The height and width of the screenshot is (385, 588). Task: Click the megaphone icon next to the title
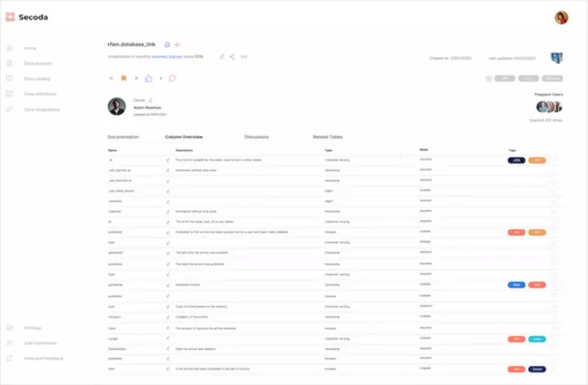178,45
